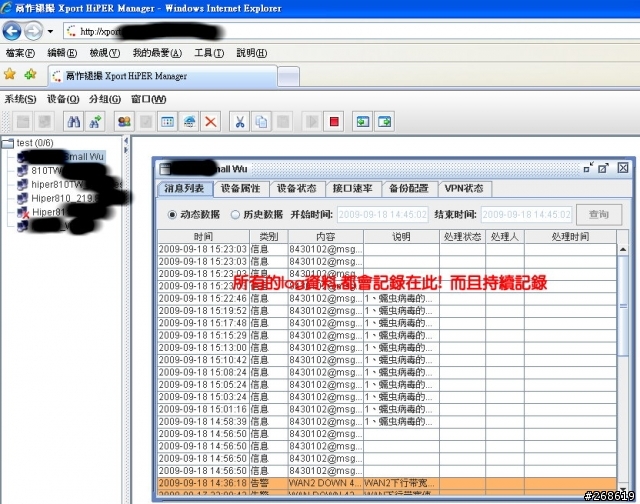Open a new blank browser tab
This screenshot has width=640, height=504.
(x=289, y=76)
